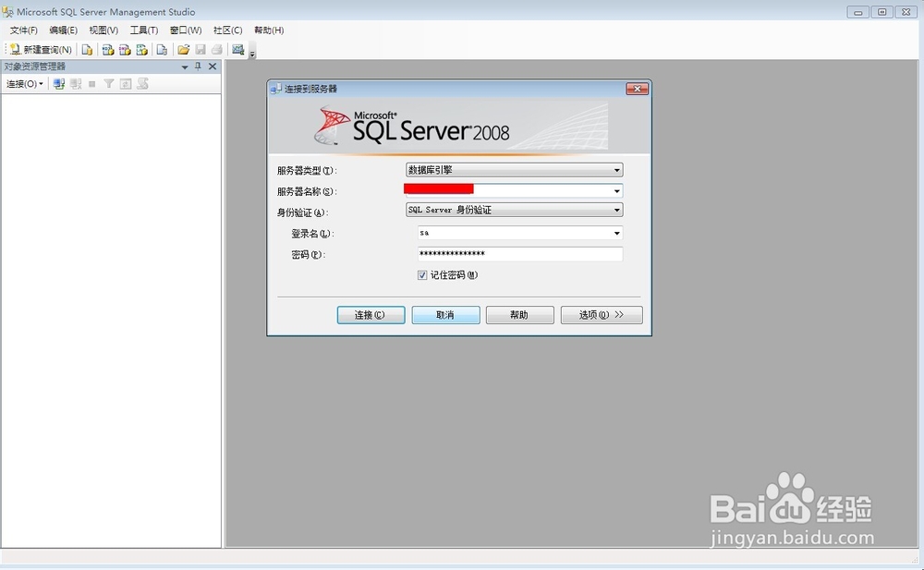Click the 帮助 help button in dialog

point(519,315)
